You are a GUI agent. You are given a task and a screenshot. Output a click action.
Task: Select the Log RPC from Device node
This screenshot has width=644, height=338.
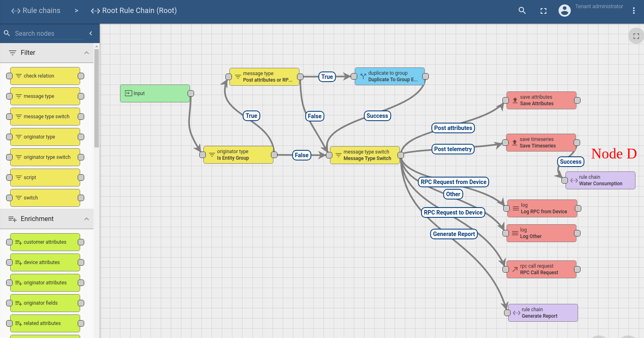(542, 208)
